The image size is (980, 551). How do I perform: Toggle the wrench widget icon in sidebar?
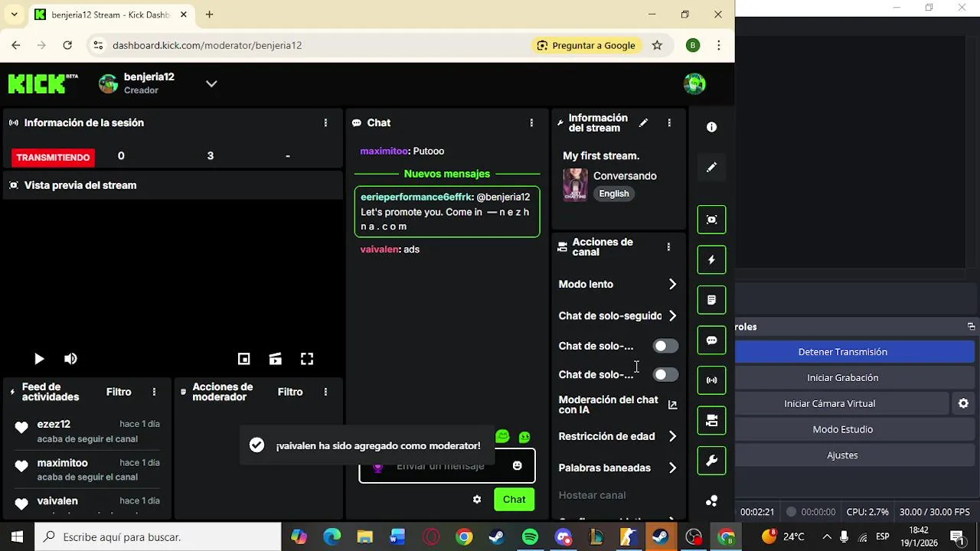tap(711, 461)
